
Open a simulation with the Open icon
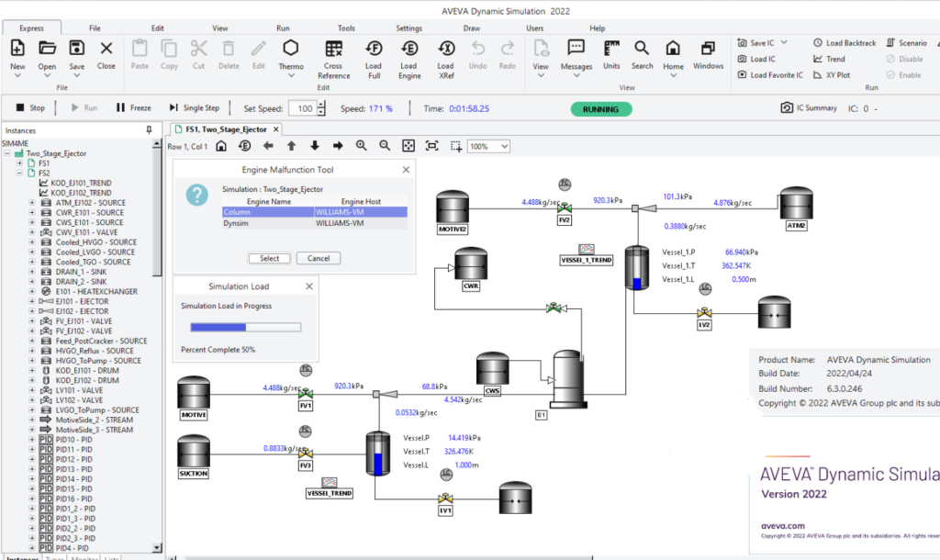click(x=47, y=48)
